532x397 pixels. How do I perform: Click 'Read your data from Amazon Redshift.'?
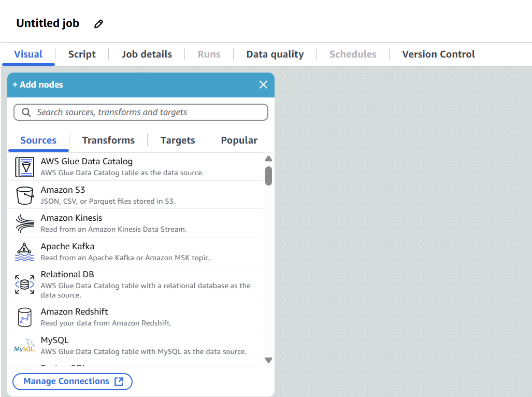(x=106, y=323)
